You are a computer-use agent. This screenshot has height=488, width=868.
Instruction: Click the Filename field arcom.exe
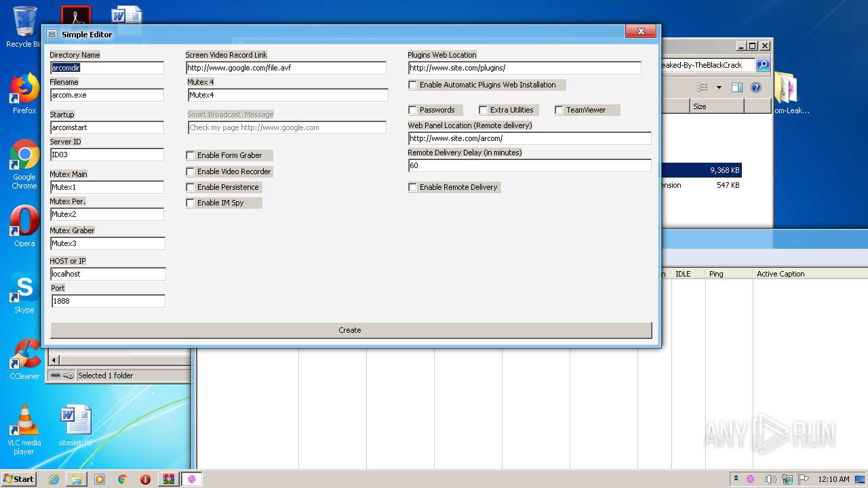107,95
